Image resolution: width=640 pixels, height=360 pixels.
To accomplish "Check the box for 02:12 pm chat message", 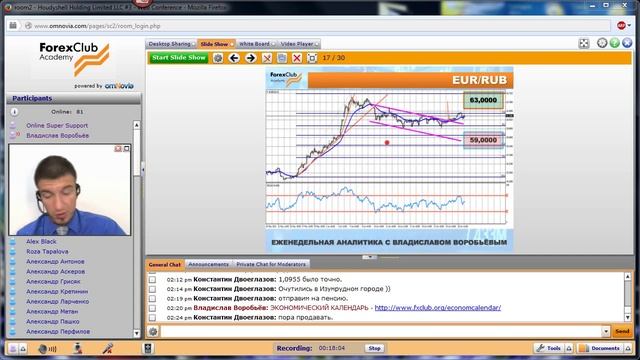I will [152, 280].
